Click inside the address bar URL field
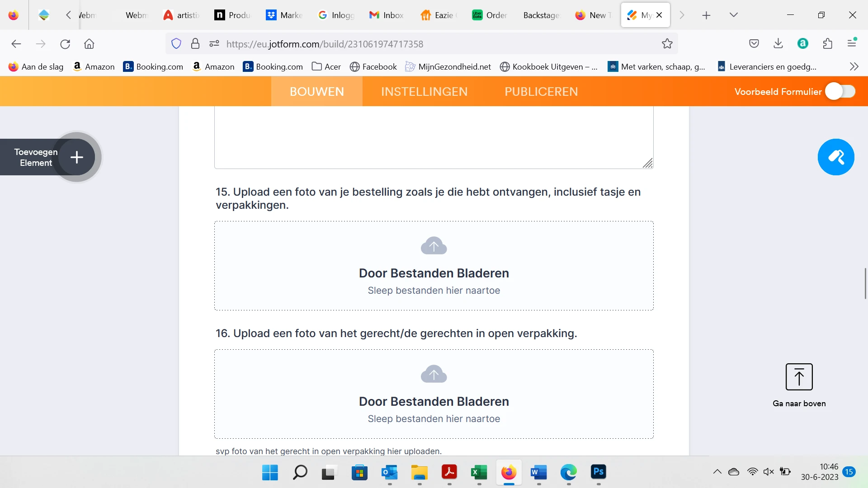Image resolution: width=868 pixels, height=488 pixels. click(325, 44)
